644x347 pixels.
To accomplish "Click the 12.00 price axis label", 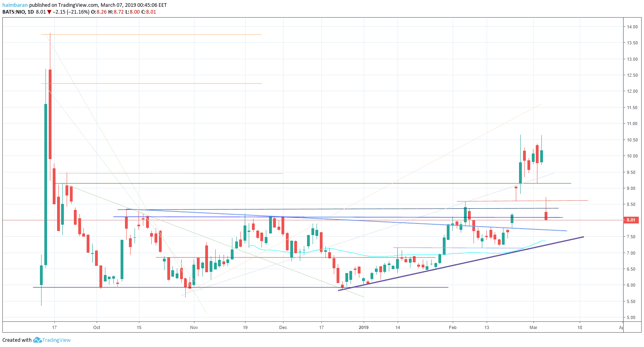I will (x=632, y=91).
